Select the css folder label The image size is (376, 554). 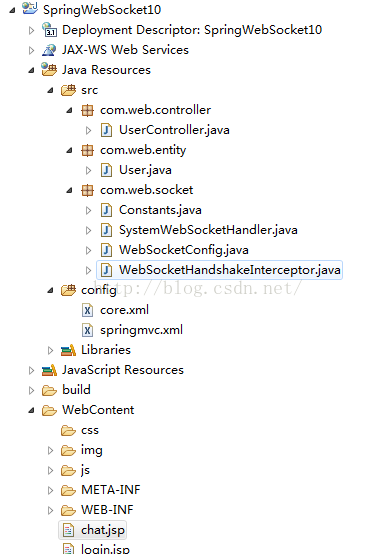(x=90, y=431)
